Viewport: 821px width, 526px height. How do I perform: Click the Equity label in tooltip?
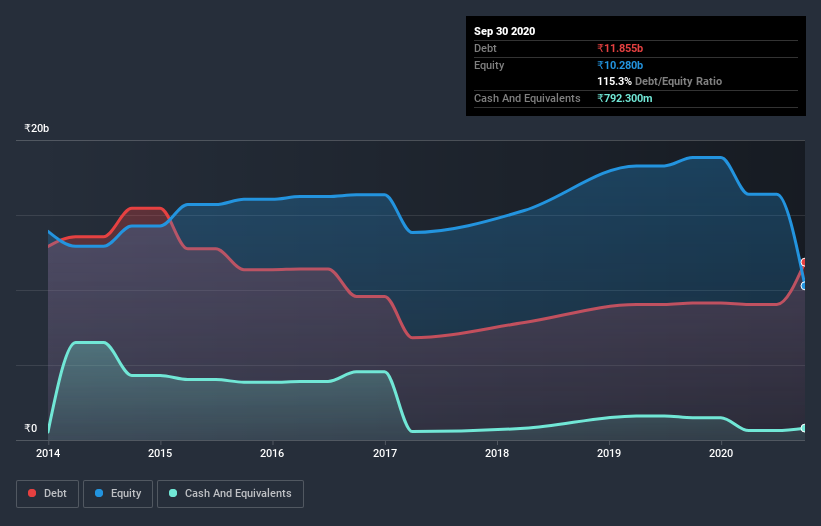coord(489,65)
